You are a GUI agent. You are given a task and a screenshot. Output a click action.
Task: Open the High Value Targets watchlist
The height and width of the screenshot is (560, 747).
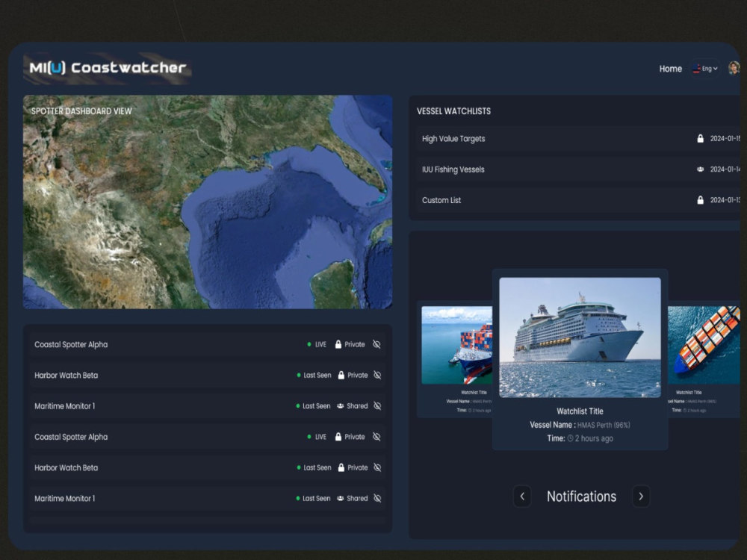pos(577,139)
